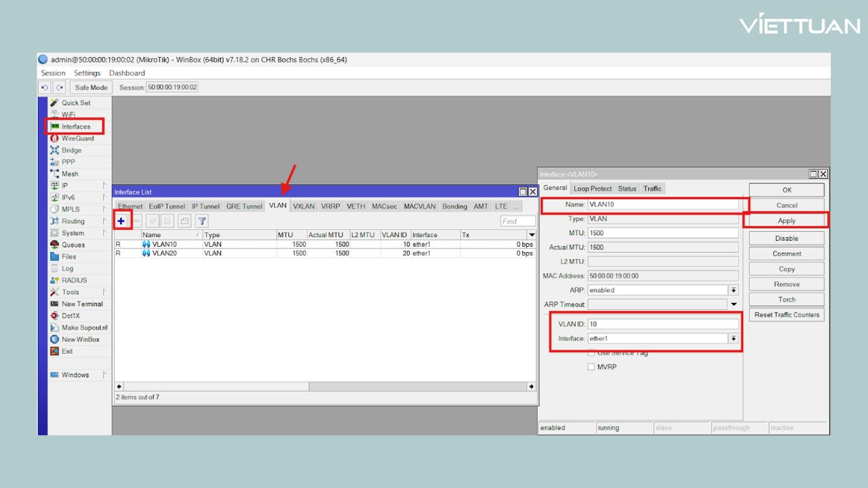Open the Loop Protect tab

pyautogui.click(x=592, y=188)
